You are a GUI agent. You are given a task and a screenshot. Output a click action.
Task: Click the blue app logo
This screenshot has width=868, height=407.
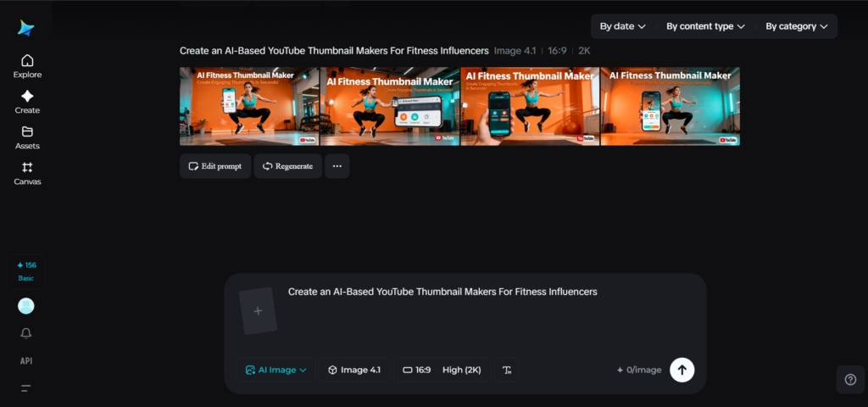[26, 28]
